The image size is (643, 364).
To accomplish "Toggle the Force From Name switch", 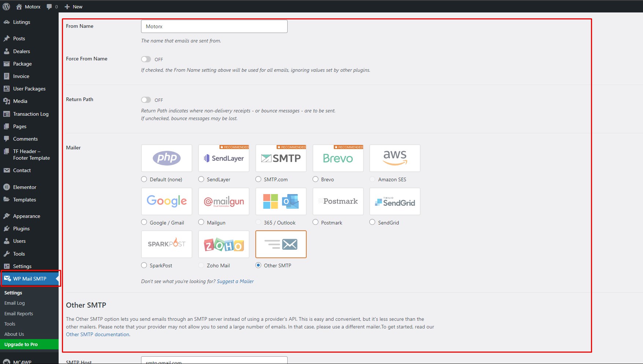I will point(146,59).
